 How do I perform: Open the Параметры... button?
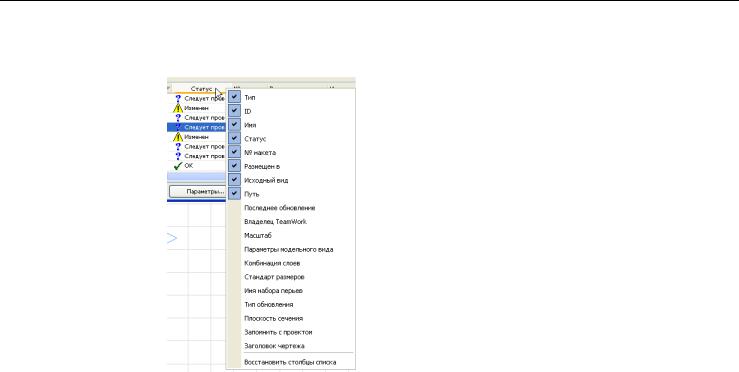coord(198,191)
